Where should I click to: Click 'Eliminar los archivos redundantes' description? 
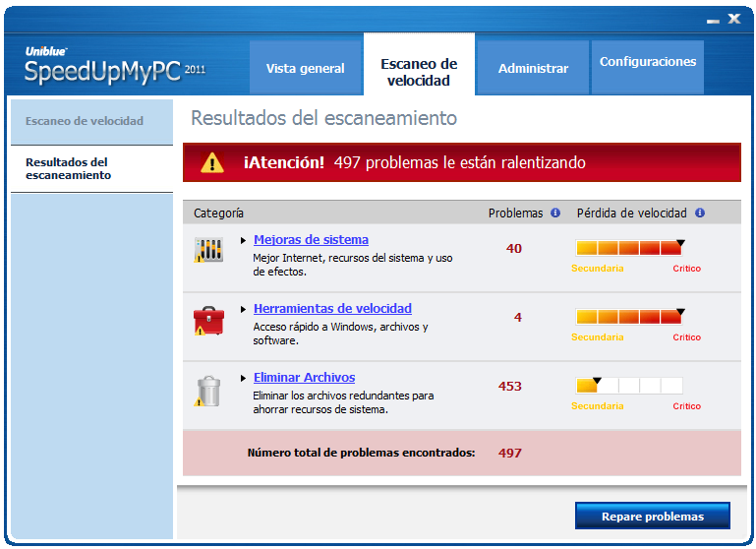pos(343,402)
